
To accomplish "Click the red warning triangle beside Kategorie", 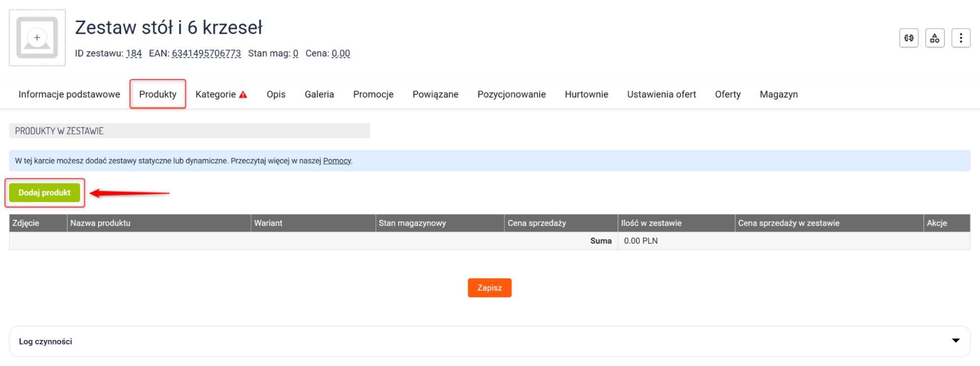I will 243,95.
